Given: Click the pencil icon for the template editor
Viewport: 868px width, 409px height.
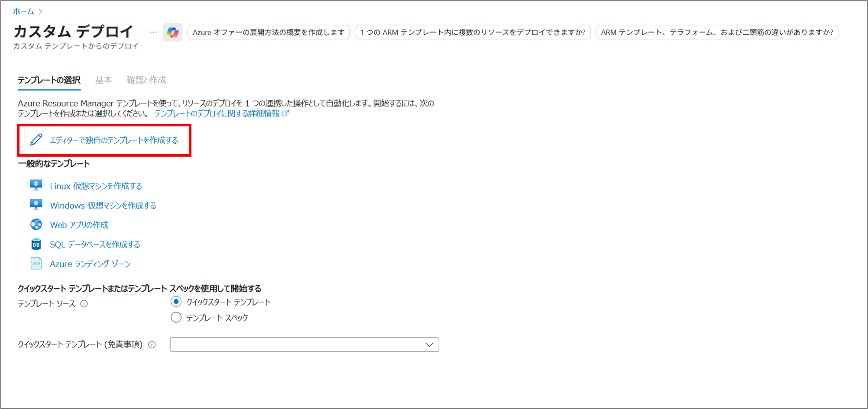Looking at the screenshot, I should pos(36,140).
